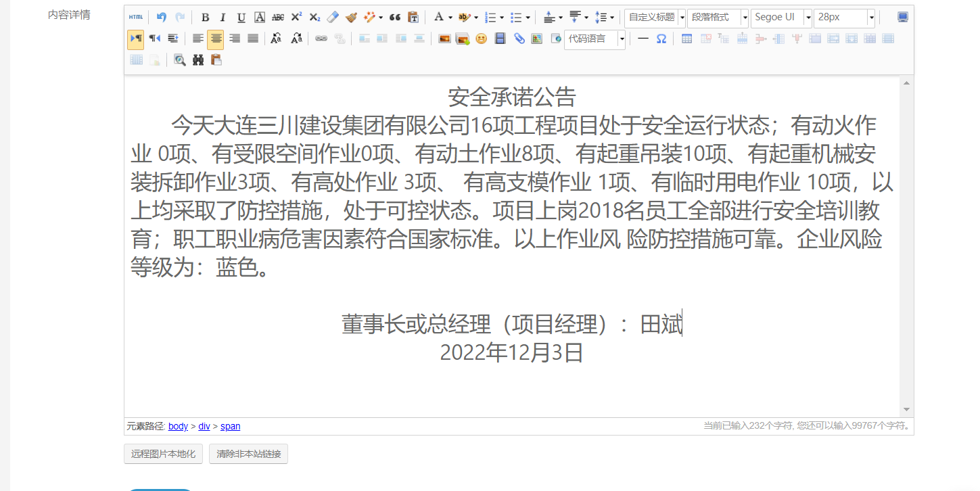Place cursor in the 安全承诺公告 heading
Viewport: 980px width, 491px height.
pos(511,97)
